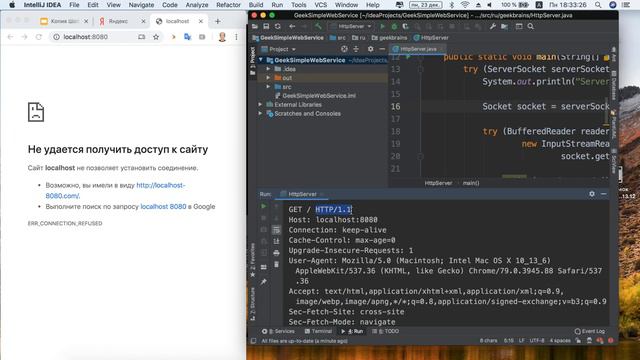
Task: Select the HttpServer.java editor tab
Action: 418,49
